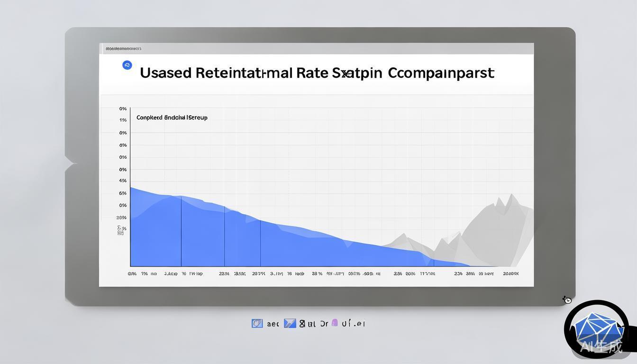Viewport: 637px width, 364px height.
Task: Select the second vertical marker line in the blue area
Action: pos(224,237)
